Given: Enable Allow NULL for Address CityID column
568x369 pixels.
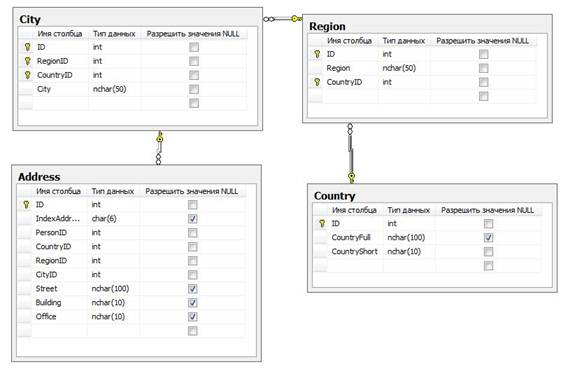Looking at the screenshot, I should click(192, 275).
